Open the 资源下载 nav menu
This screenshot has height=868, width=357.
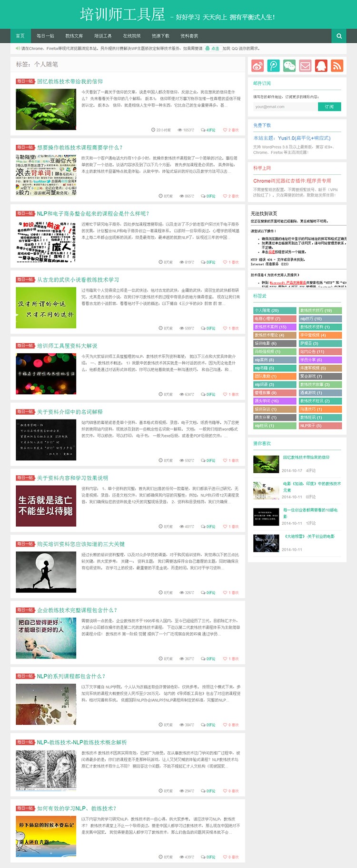160,36
